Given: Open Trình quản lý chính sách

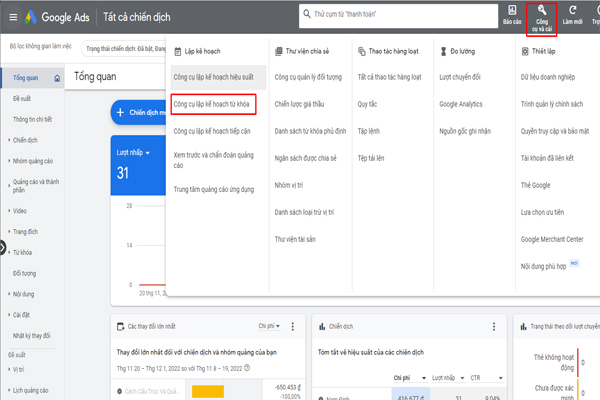Looking at the screenshot, I should 552,104.
